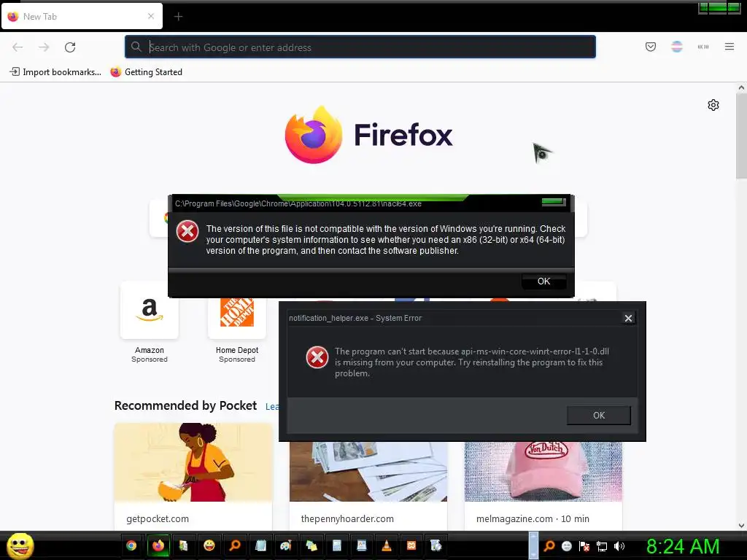The image size is (747, 560).
Task: Click the Firefox back arrow button
Action: pyautogui.click(x=18, y=47)
